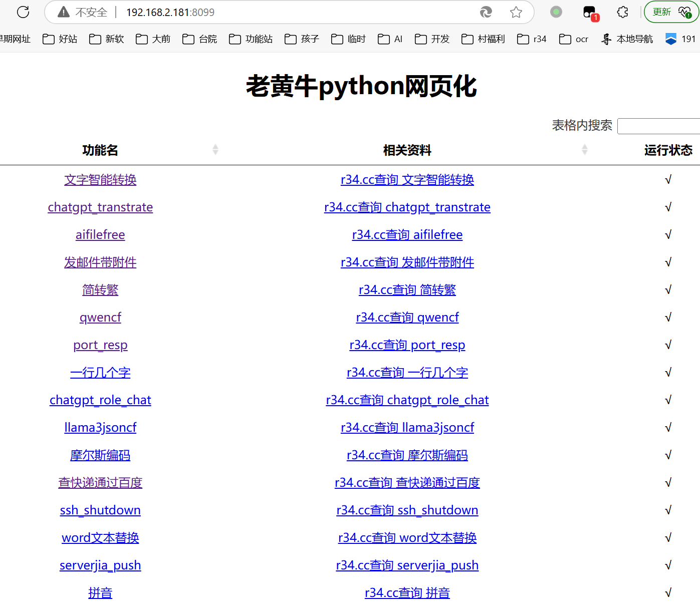Click the extension icon with red badge
700x604 pixels.
(590, 13)
